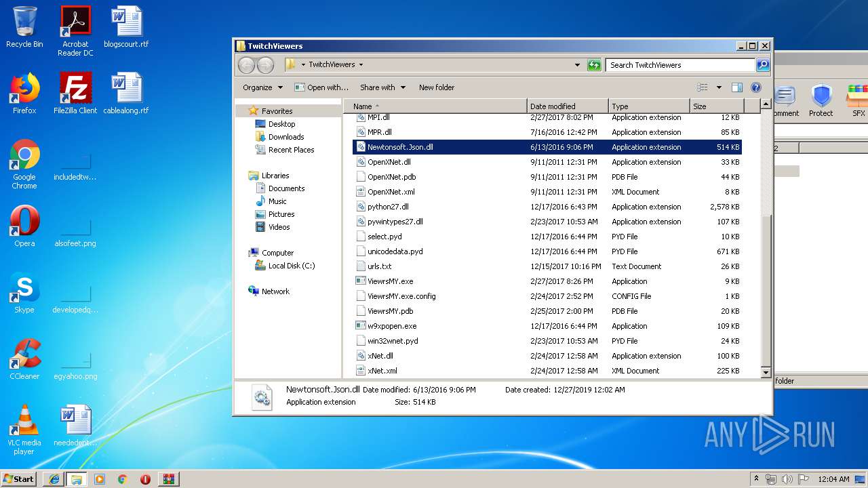This screenshot has height=488, width=868.
Task: Refresh the TwitchViewers folder view
Action: point(594,65)
